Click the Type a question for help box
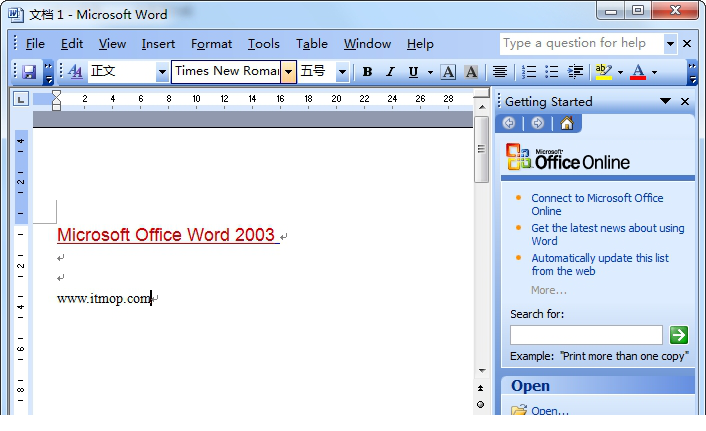Viewport: 706px width, 431px height. (x=581, y=44)
